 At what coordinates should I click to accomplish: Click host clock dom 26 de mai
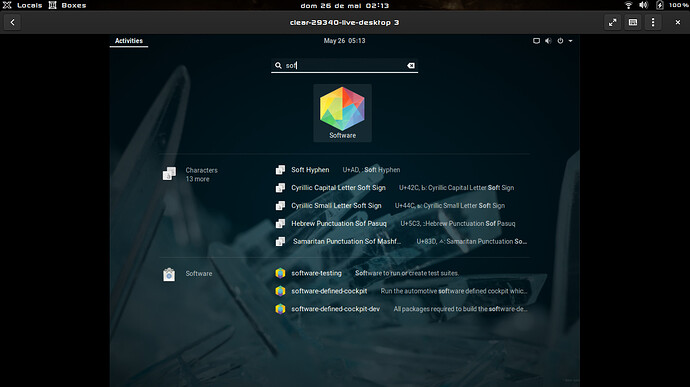pos(345,6)
